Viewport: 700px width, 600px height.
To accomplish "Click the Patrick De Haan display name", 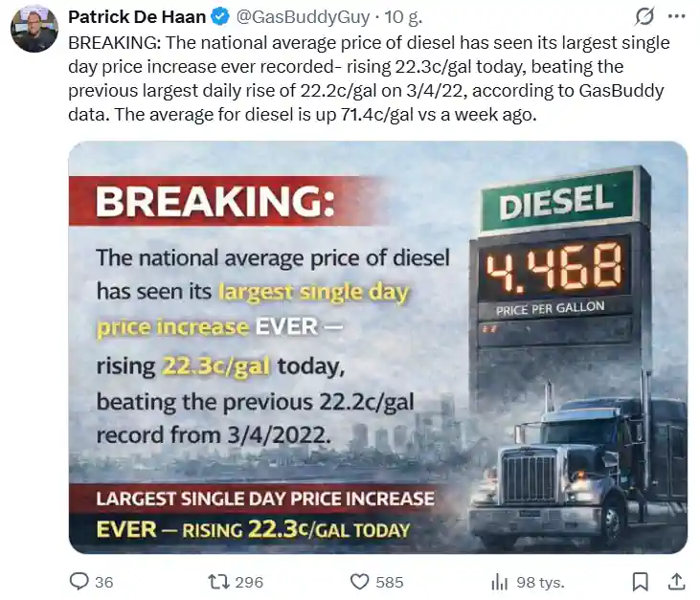I will click(x=135, y=17).
